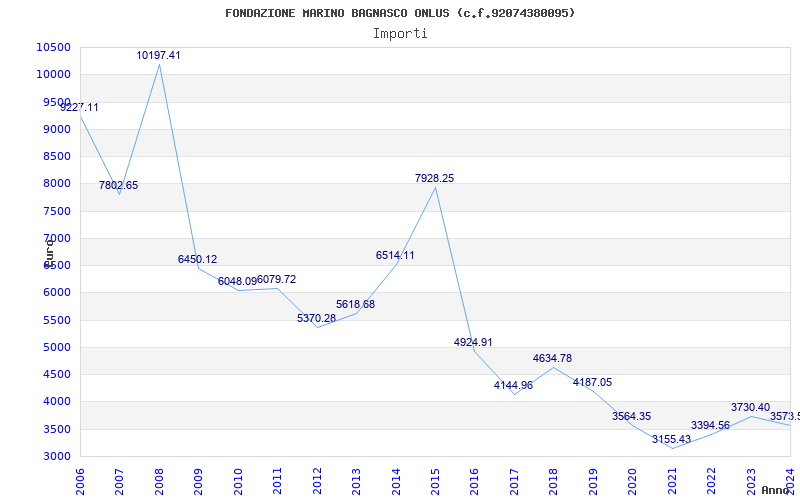
Task: Select the data label 4144.96
Action: point(513,386)
